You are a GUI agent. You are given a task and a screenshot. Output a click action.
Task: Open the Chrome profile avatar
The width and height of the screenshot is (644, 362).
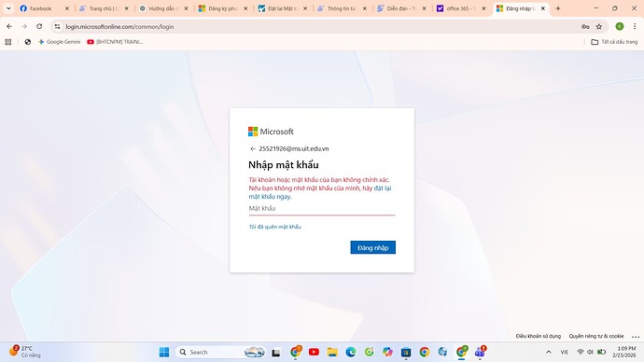[x=620, y=27]
